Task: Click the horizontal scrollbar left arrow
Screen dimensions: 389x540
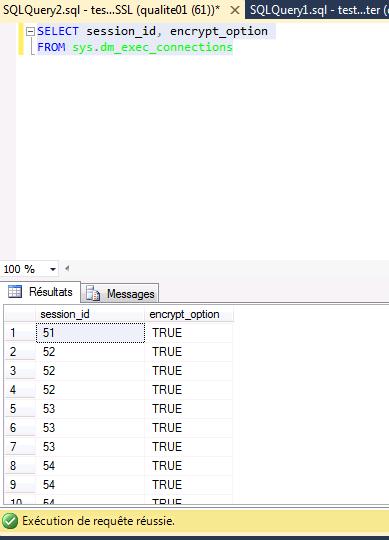Action: 67,268
